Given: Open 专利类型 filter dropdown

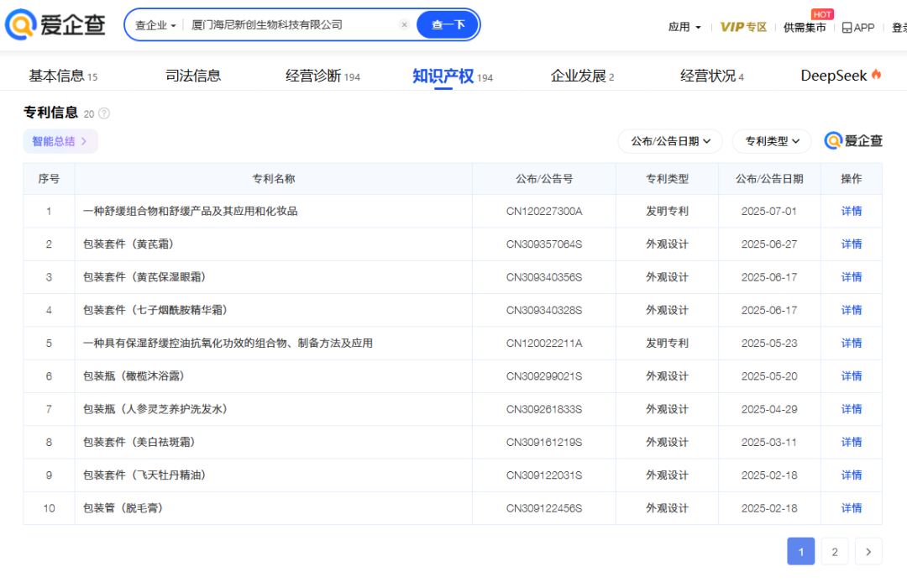Looking at the screenshot, I should [x=772, y=141].
